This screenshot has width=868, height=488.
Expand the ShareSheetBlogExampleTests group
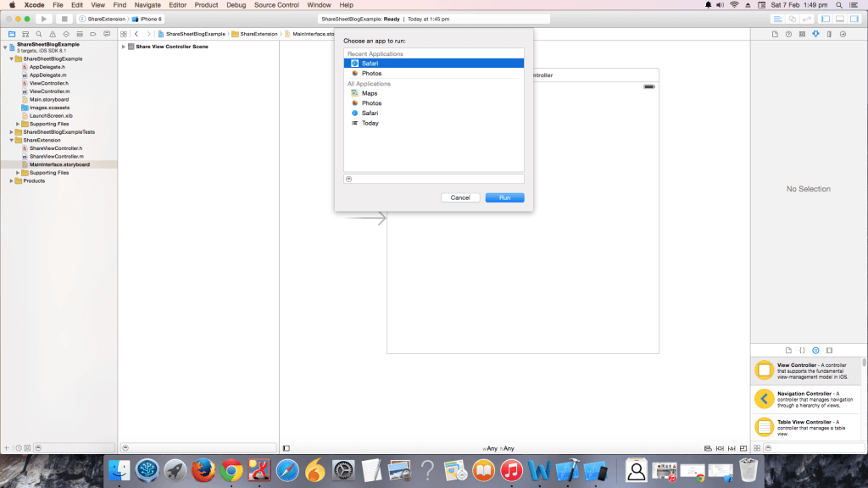[12, 132]
